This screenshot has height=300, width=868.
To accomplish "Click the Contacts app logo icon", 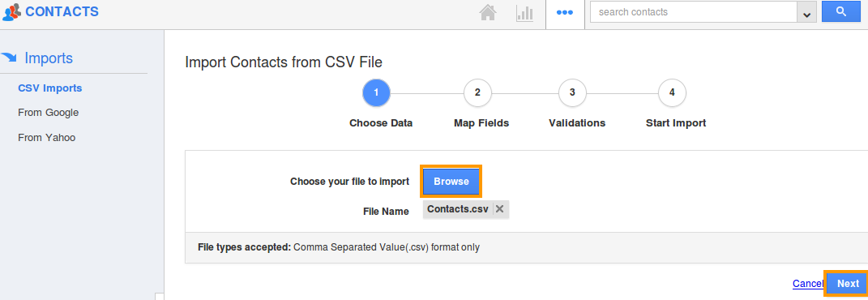I will click(x=11, y=11).
